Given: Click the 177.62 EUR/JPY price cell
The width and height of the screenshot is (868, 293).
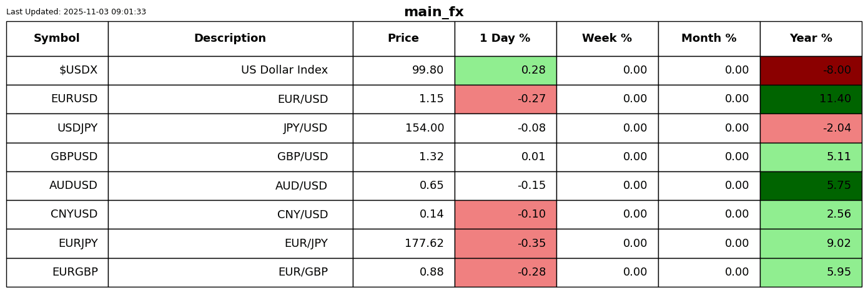Looking at the screenshot, I should (425, 244).
